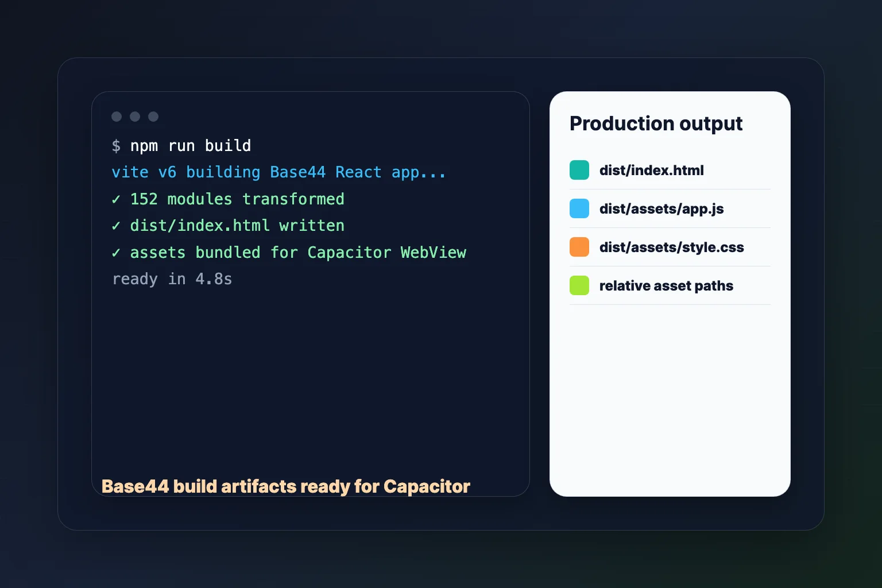882x588 pixels.
Task: Click the npm run build command line
Action: click(181, 146)
